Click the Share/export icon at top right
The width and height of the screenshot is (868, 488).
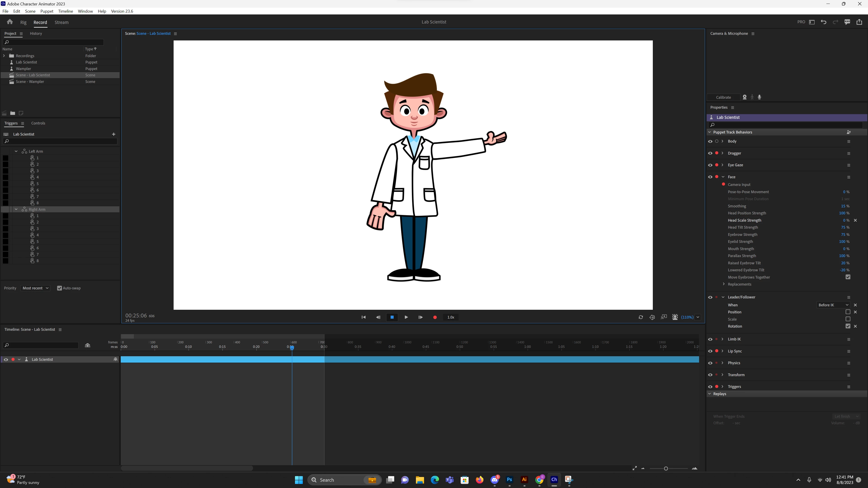tap(859, 22)
